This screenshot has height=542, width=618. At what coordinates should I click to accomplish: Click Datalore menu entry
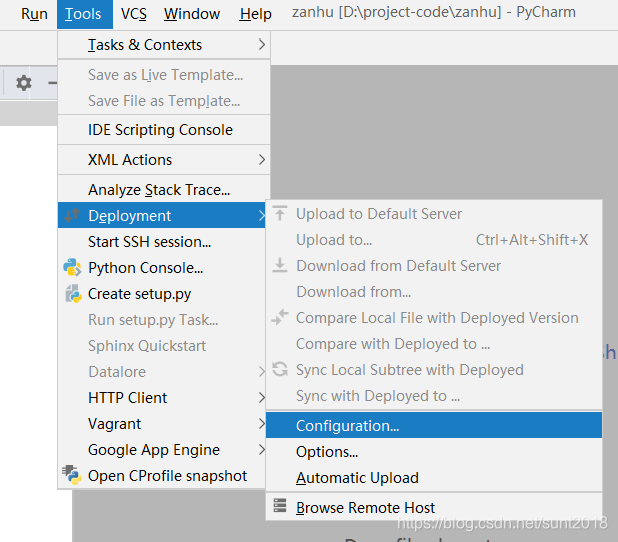[x=162, y=372]
